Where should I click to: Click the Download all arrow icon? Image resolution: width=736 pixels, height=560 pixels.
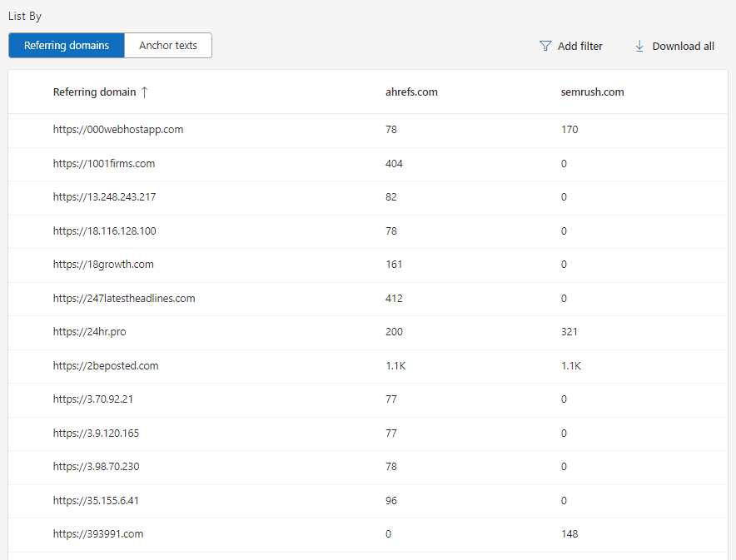point(639,46)
